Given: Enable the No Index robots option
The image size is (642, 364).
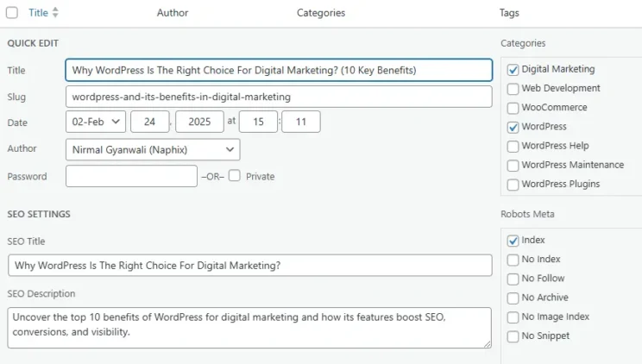Looking at the screenshot, I should (513, 260).
